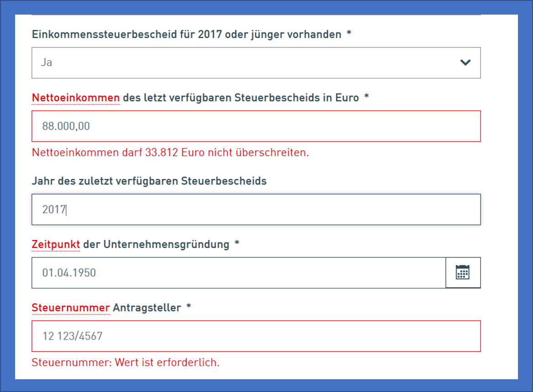Click the red underlined Zeitpunkt term
This screenshot has height=392, width=533.
coord(56,244)
